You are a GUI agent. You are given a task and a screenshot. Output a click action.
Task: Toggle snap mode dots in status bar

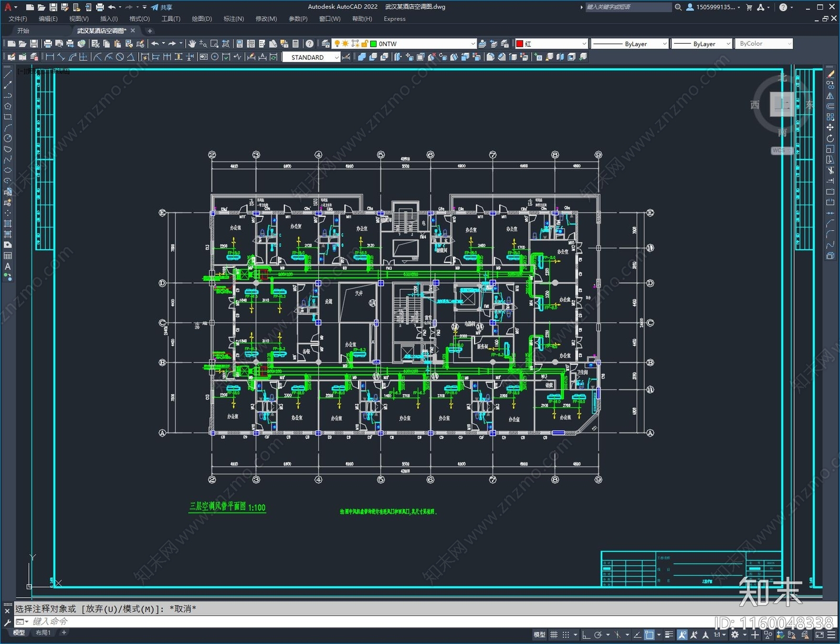566,635
